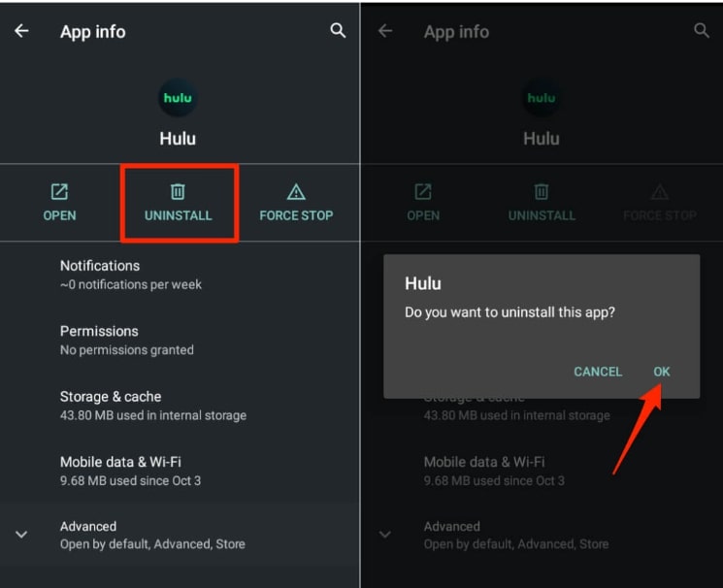Expand Advanced section on the left screen
The image size is (723, 588).
point(180,535)
